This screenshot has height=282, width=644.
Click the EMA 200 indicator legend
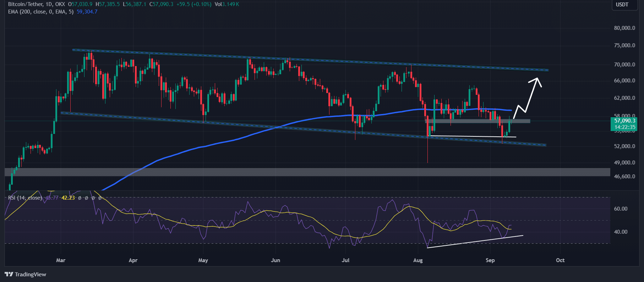41,12
